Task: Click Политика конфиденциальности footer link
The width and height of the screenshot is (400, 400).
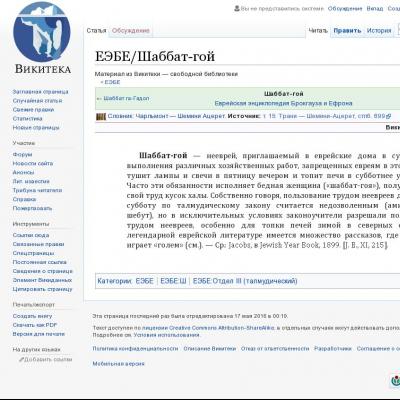Action: [135, 349]
